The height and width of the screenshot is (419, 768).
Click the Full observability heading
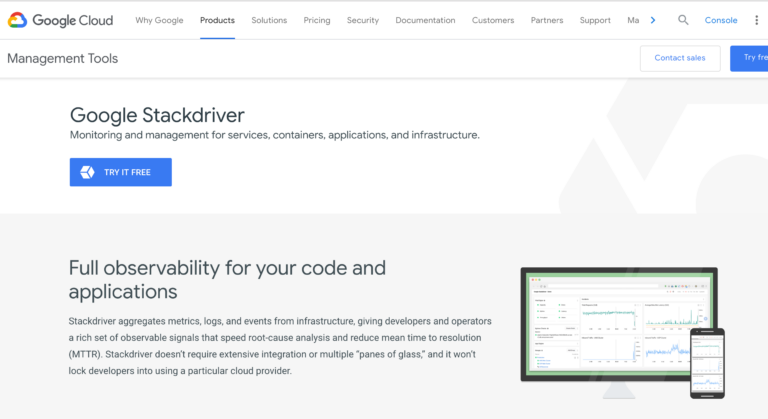[x=227, y=279]
